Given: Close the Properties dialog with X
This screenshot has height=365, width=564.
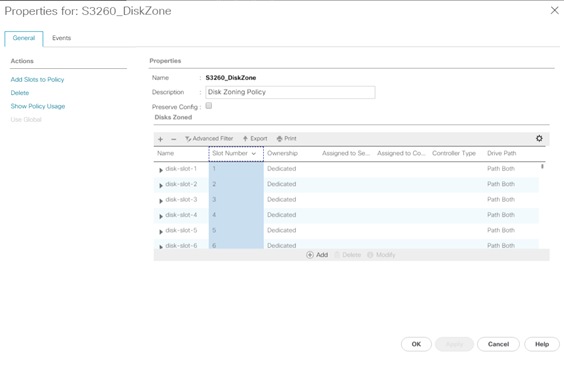Looking at the screenshot, I should 555,10.
